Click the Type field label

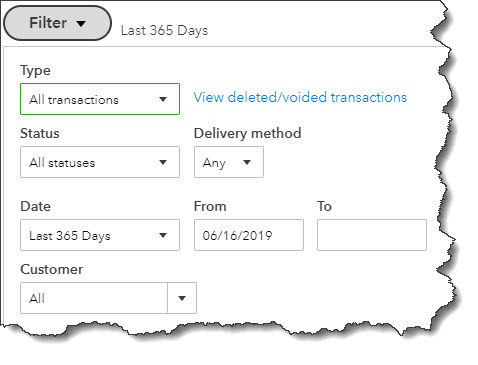tap(35, 70)
